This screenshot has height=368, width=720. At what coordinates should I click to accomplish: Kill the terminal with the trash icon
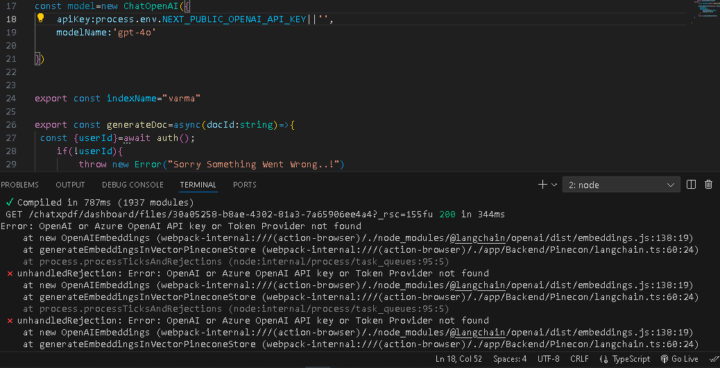click(x=709, y=185)
